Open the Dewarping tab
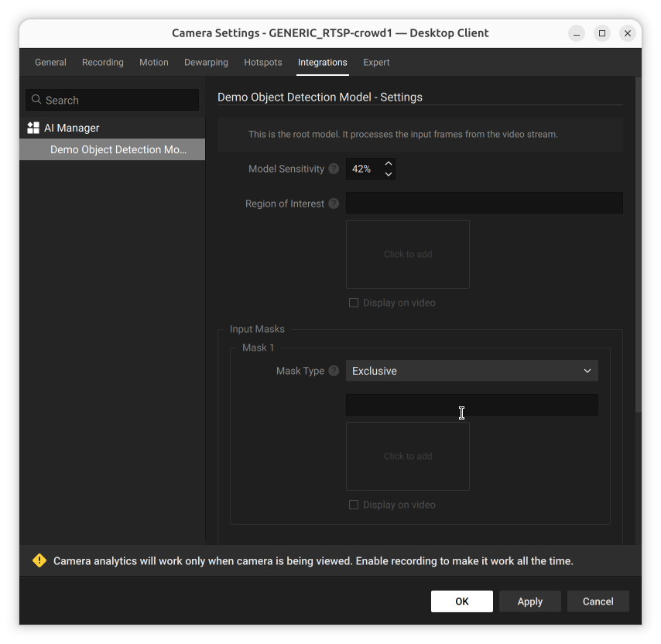The image size is (661, 644). click(x=206, y=63)
